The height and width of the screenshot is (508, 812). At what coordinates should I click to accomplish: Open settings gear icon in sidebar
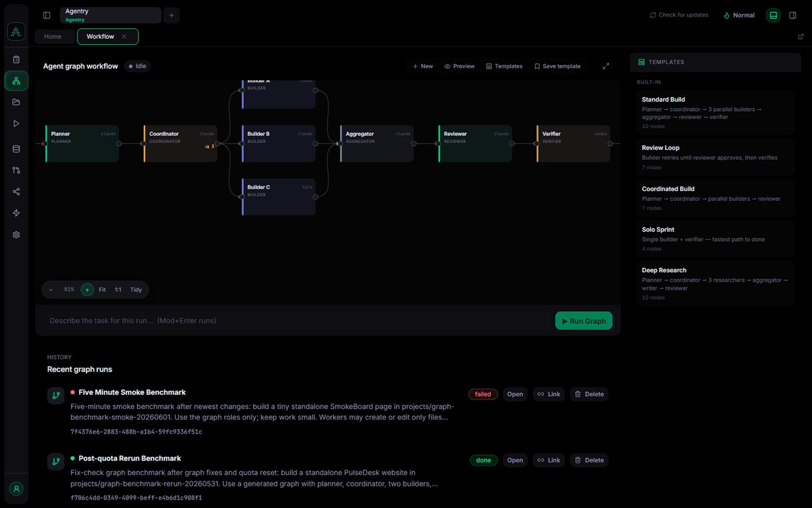pos(16,235)
